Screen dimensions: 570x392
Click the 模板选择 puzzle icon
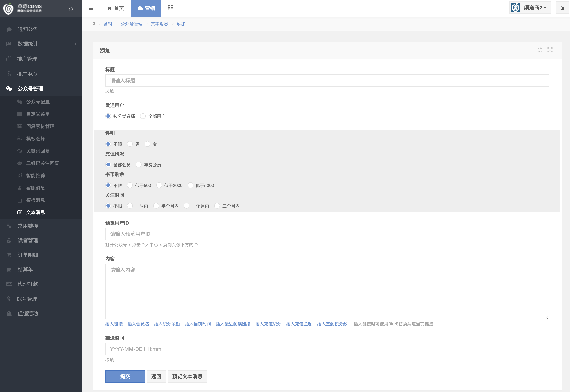20,139
